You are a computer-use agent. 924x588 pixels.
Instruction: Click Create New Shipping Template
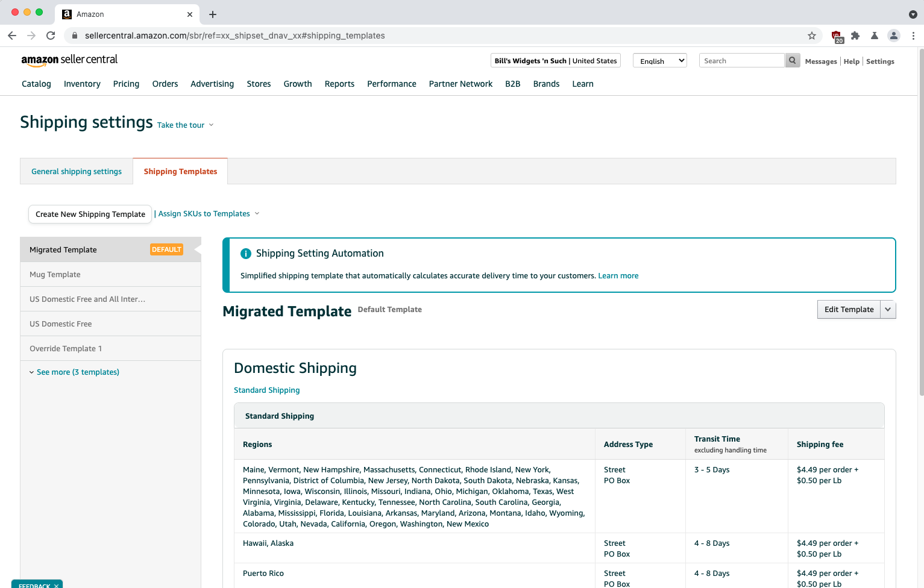[89, 214]
